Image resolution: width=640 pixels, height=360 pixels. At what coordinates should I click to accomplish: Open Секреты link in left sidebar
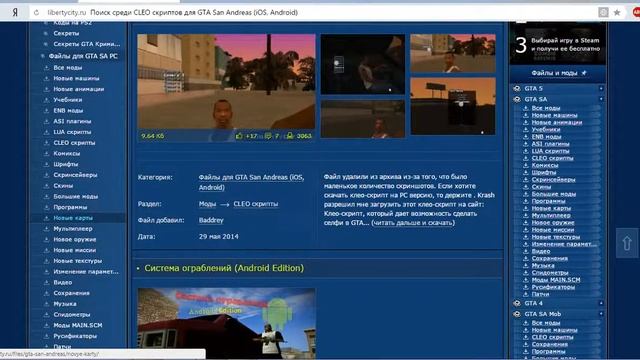pos(66,33)
